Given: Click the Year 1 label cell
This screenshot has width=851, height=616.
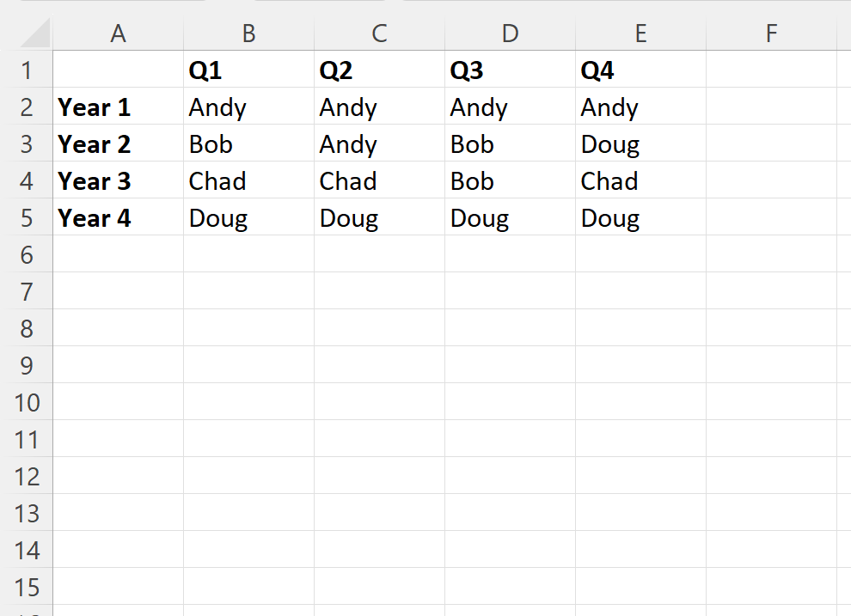Looking at the screenshot, I should pos(118,107).
